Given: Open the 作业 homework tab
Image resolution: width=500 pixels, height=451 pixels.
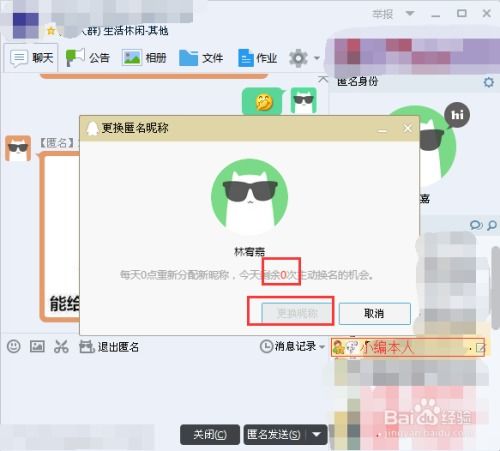Looking at the screenshot, I should 258,58.
